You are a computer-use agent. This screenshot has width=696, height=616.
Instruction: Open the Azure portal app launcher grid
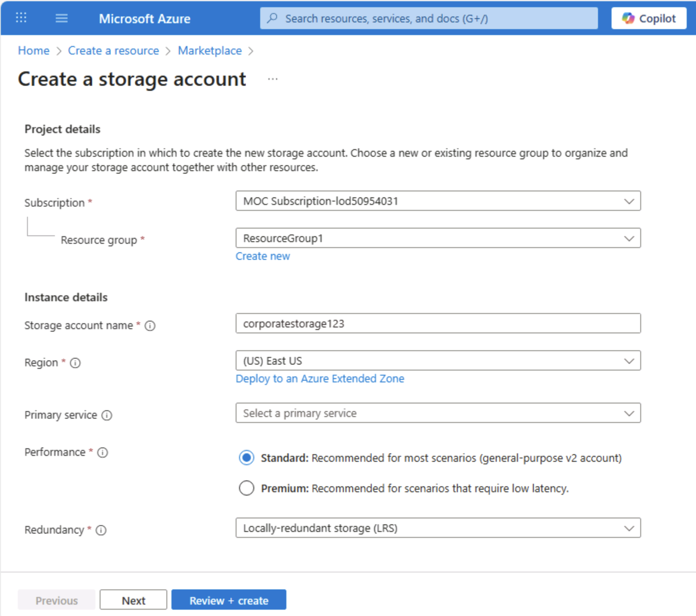pos(20,18)
